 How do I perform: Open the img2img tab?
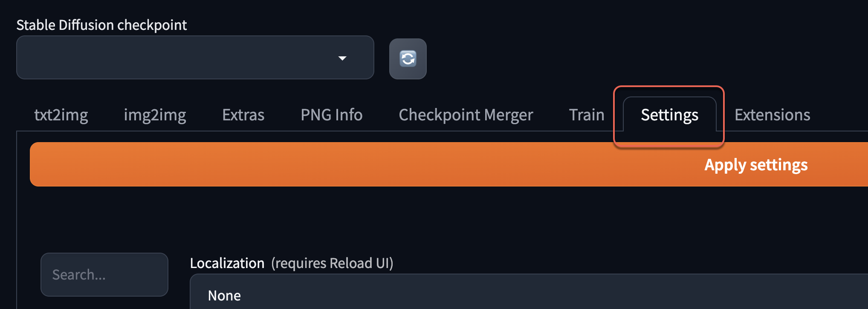point(155,115)
